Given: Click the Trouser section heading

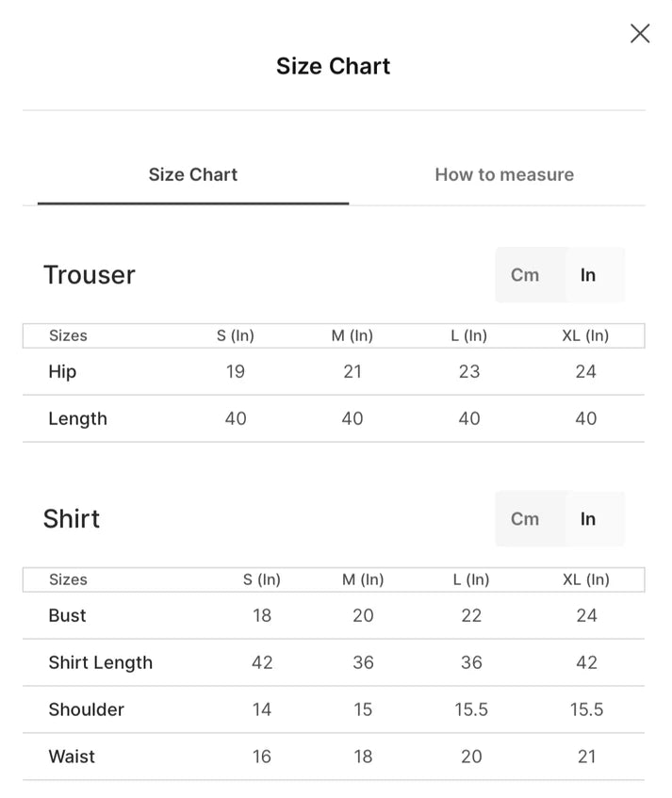Looking at the screenshot, I should (90, 275).
